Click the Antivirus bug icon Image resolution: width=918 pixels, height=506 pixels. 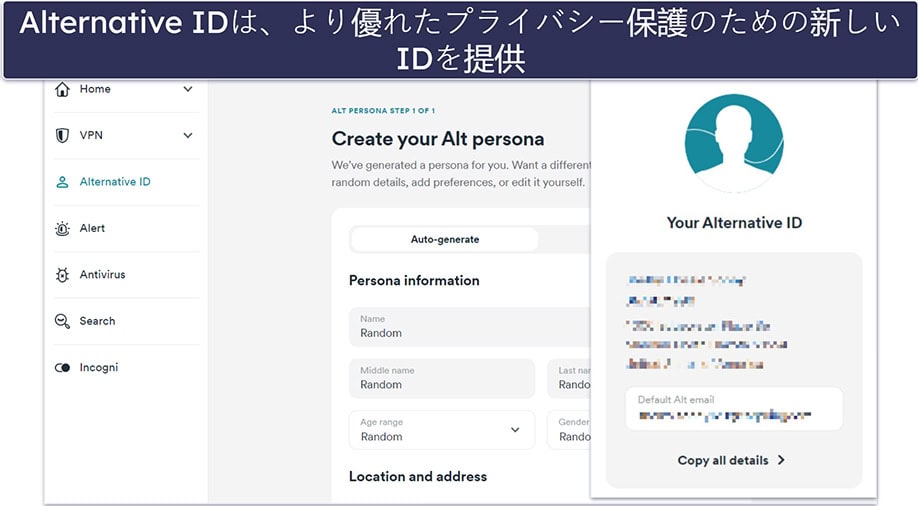[62, 275]
